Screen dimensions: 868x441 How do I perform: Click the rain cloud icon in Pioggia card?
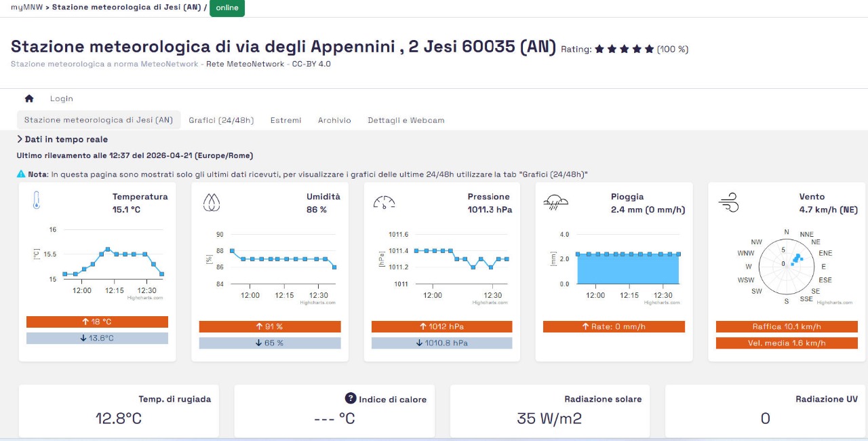pyautogui.click(x=555, y=202)
